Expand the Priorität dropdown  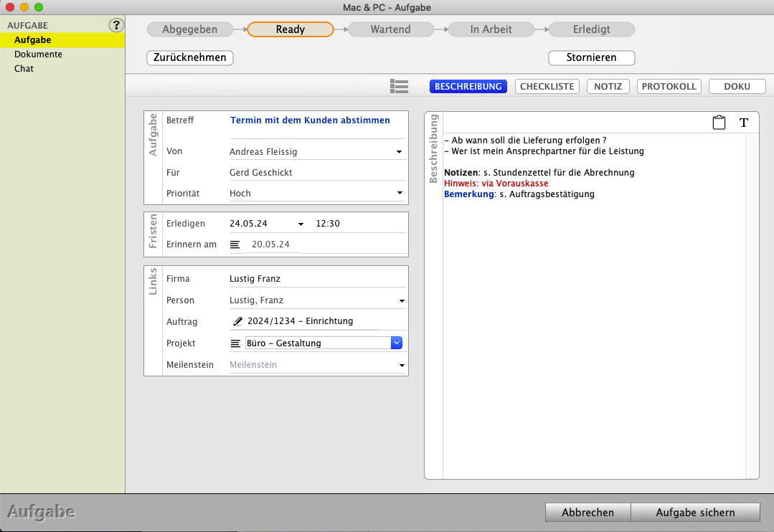(x=399, y=194)
